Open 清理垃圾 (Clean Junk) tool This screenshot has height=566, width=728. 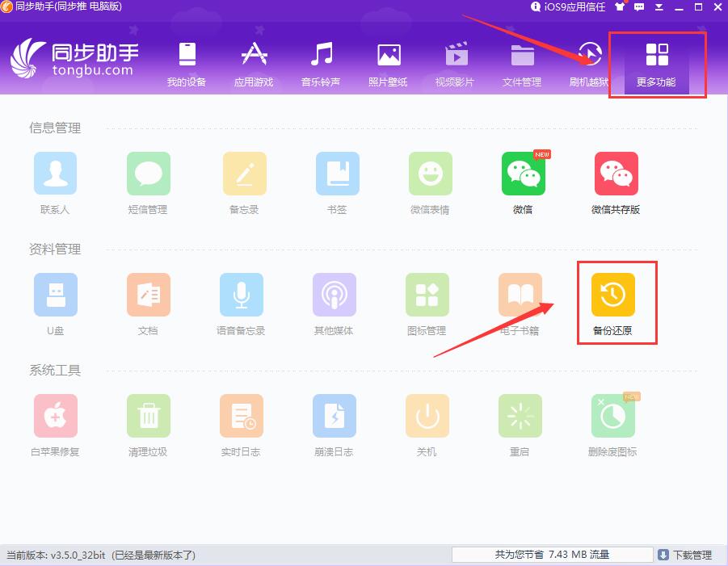point(148,415)
